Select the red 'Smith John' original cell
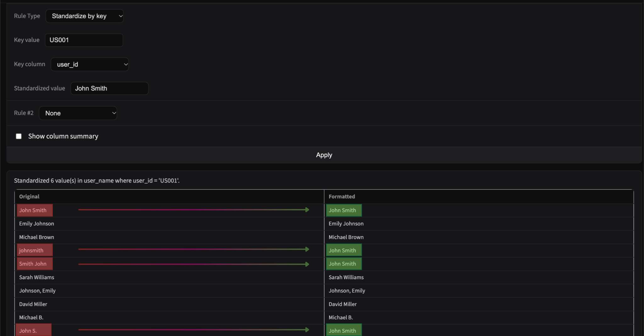Image resolution: width=644 pixels, height=336 pixels. pyautogui.click(x=35, y=264)
